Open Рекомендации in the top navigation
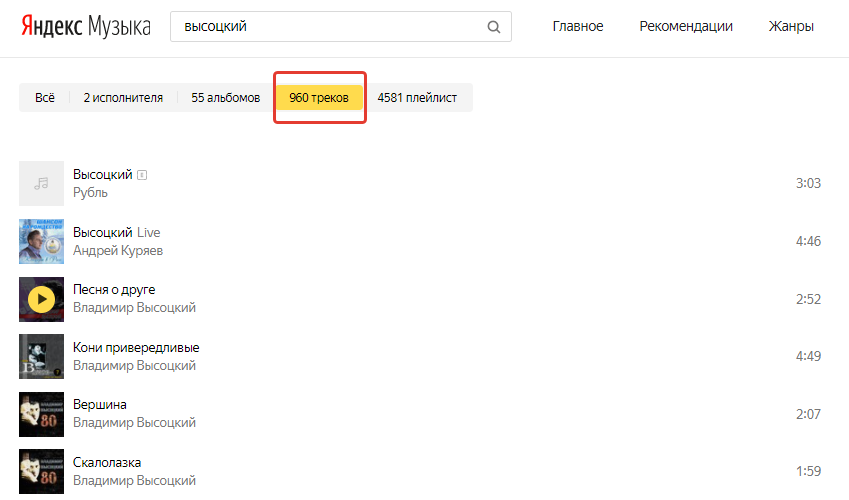Viewport: 849px width, 500px height. (x=686, y=26)
